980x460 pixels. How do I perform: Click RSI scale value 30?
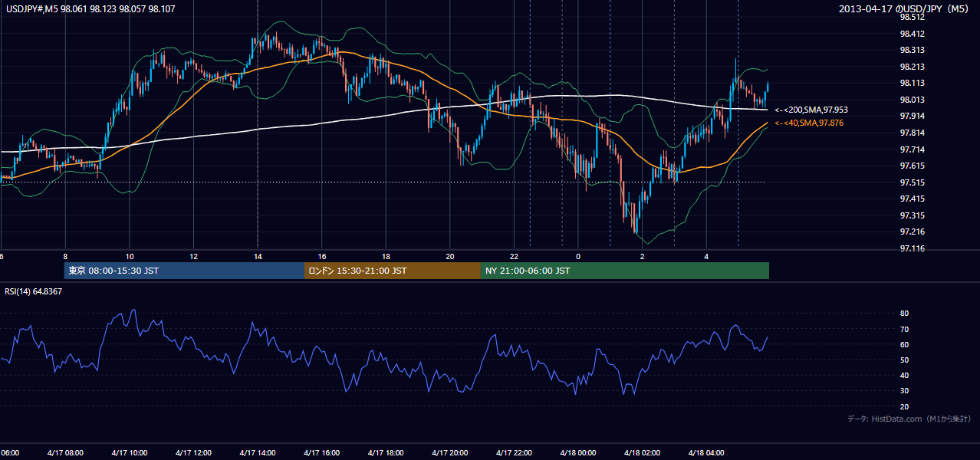tap(904, 391)
